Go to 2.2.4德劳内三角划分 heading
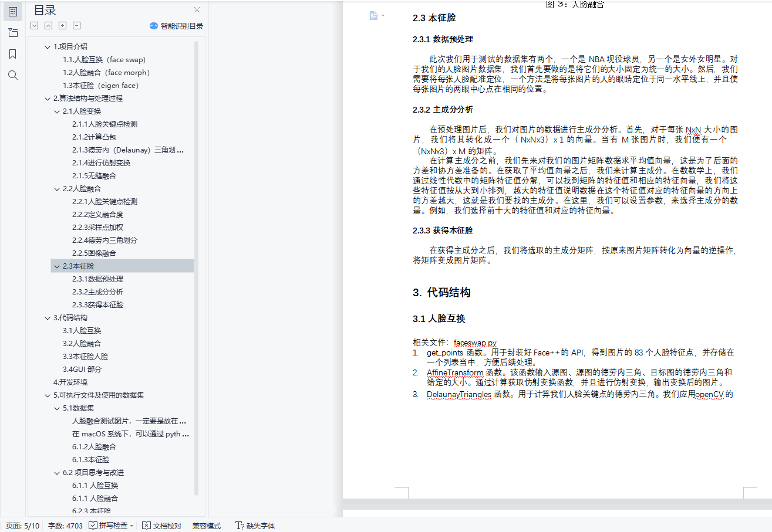772x532 pixels. [x=104, y=240]
